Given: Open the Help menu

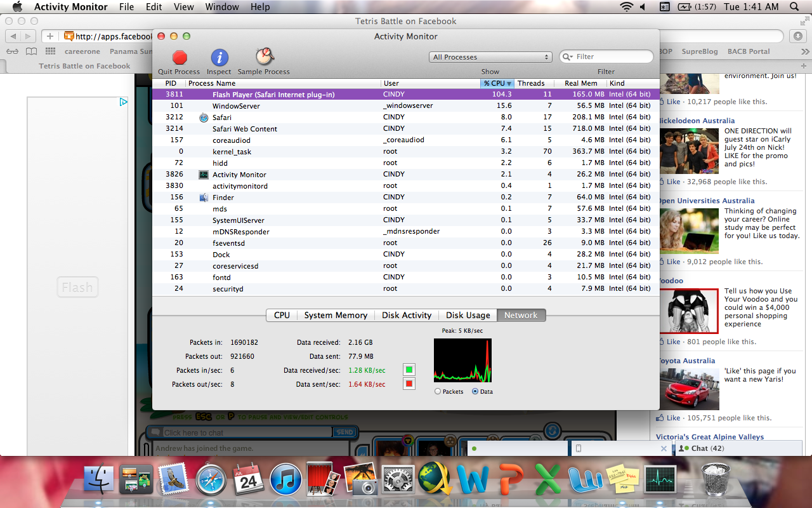Looking at the screenshot, I should [x=260, y=7].
